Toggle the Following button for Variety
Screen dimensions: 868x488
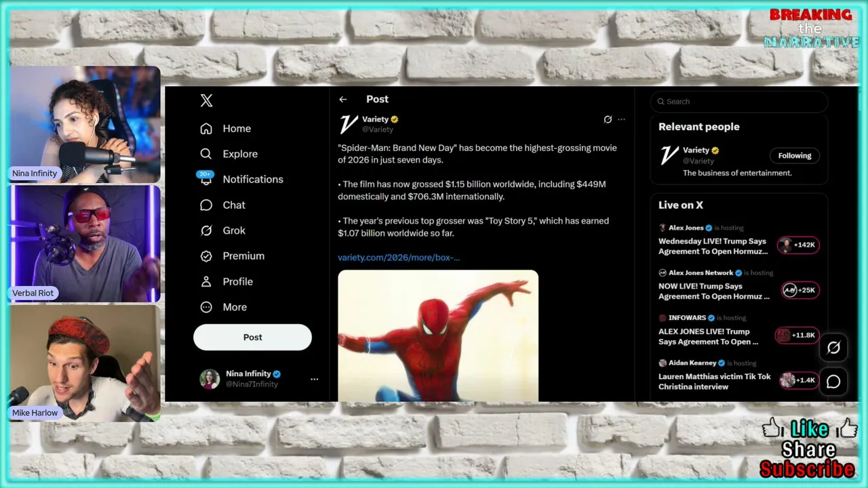click(x=794, y=156)
